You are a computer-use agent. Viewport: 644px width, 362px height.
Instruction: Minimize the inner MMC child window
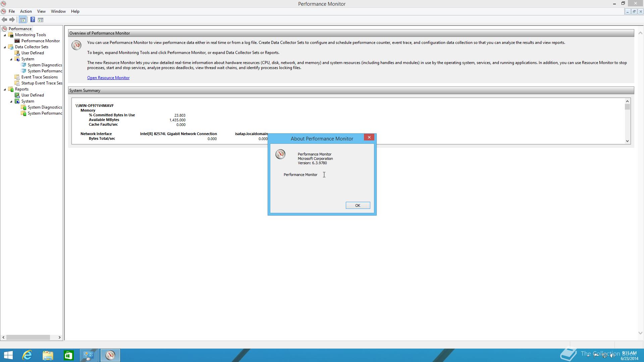tap(627, 11)
